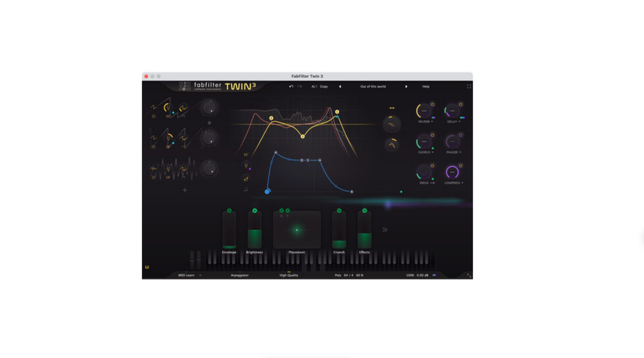Viewport: 644px width, 358px height.
Task: Click the undo arrow icon
Action: [x=292, y=86]
